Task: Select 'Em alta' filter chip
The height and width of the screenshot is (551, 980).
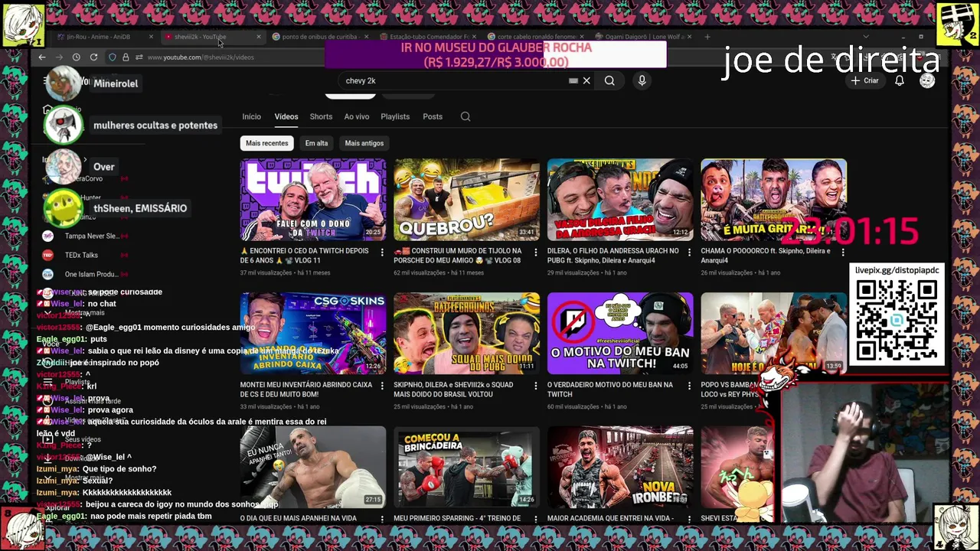Action: (316, 143)
